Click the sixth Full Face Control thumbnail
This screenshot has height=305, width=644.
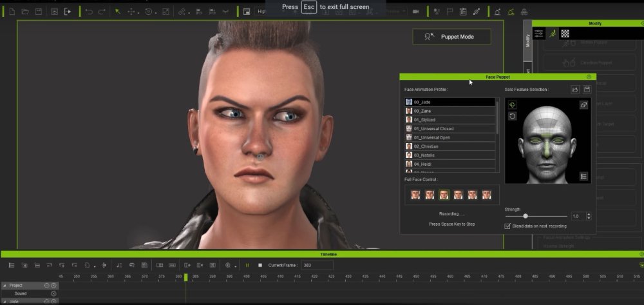[486, 195]
